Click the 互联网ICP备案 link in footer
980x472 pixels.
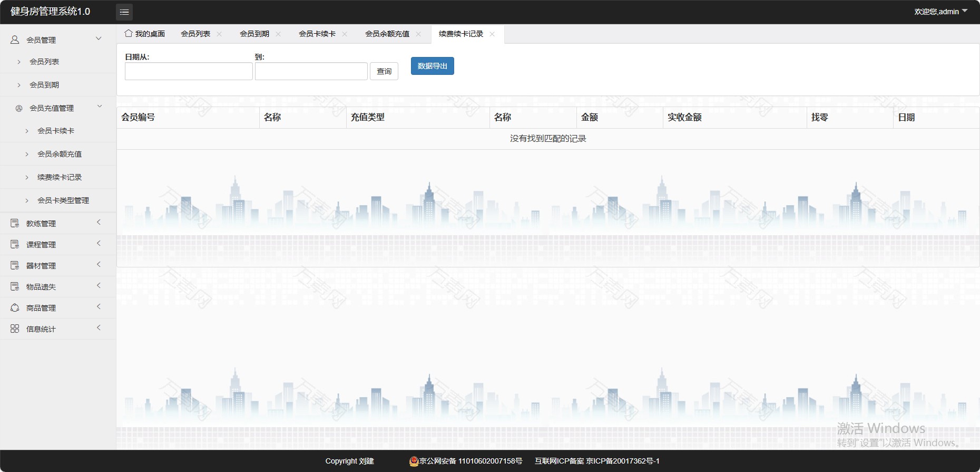click(597, 461)
